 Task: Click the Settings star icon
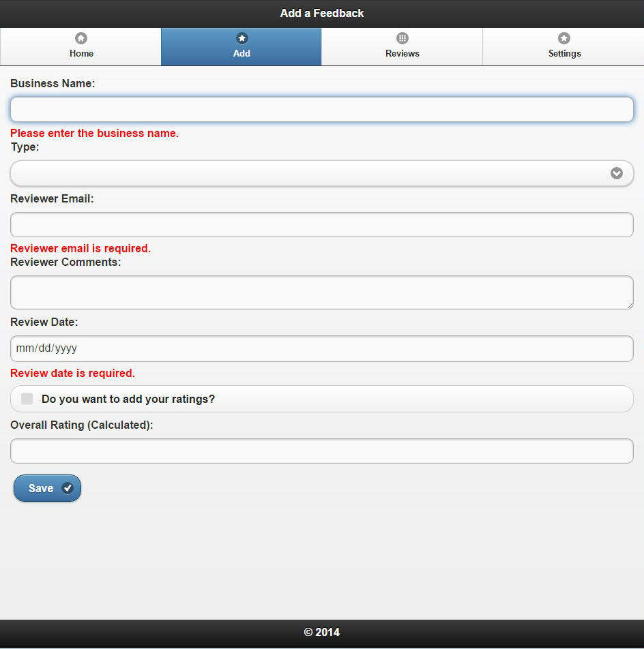564,38
